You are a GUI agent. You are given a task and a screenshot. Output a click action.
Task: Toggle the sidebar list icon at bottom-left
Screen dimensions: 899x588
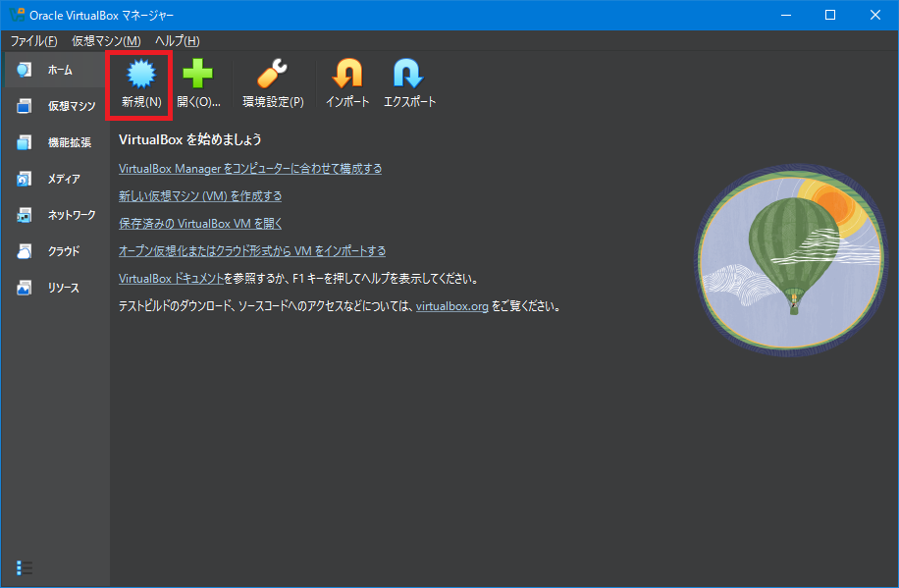coord(25,568)
